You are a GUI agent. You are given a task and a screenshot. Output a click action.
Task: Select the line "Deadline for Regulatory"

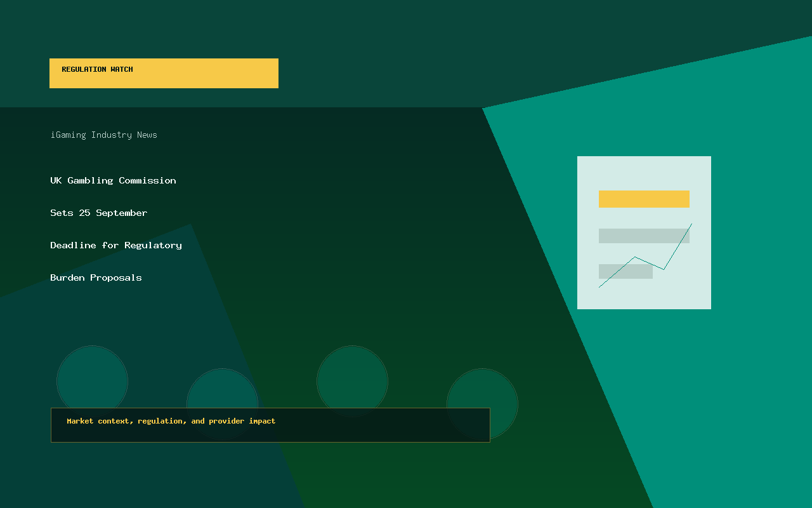pyautogui.click(x=116, y=245)
